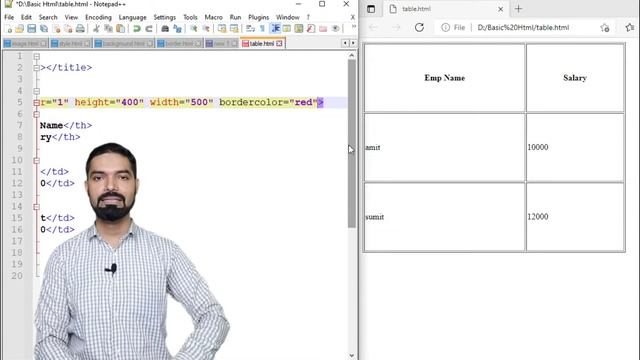Switch to the border.html tab
Image resolution: width=640 pixels, height=360 pixels.
coord(180,43)
